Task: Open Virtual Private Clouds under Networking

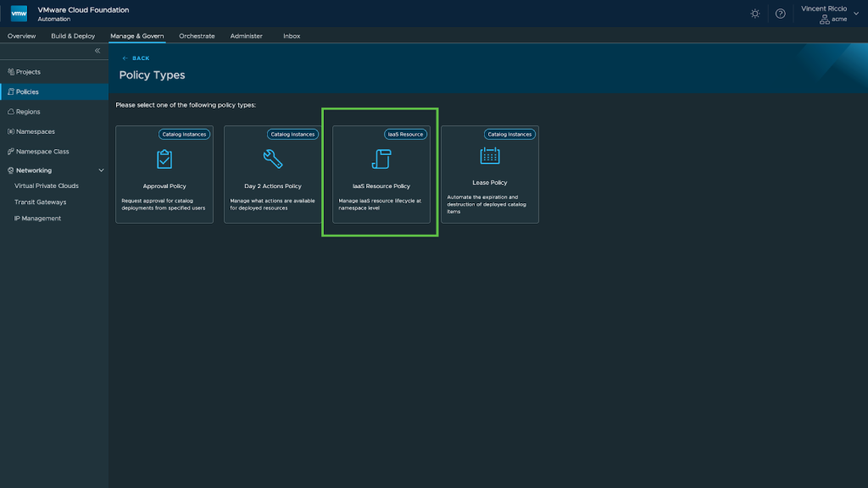Action: point(47,186)
